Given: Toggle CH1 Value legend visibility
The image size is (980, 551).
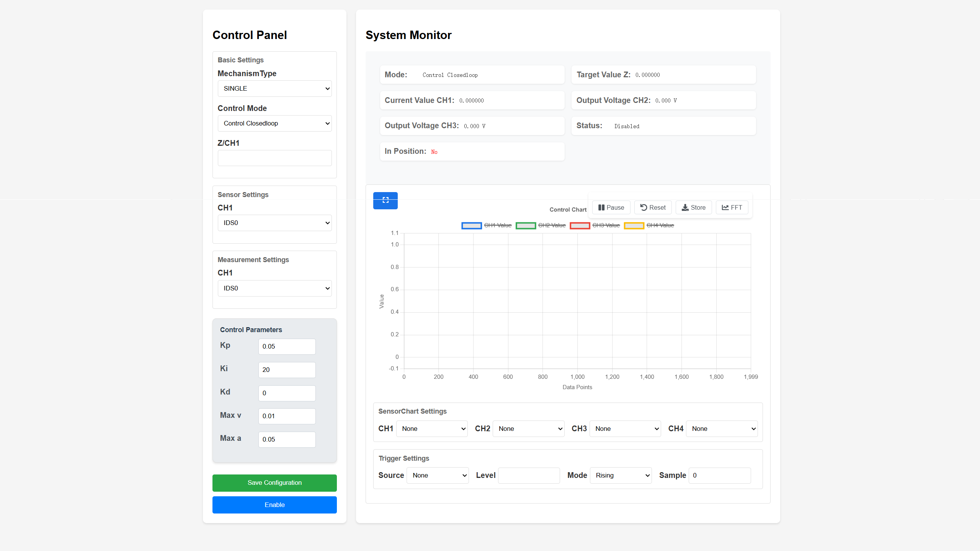Looking at the screenshot, I should pos(487,225).
